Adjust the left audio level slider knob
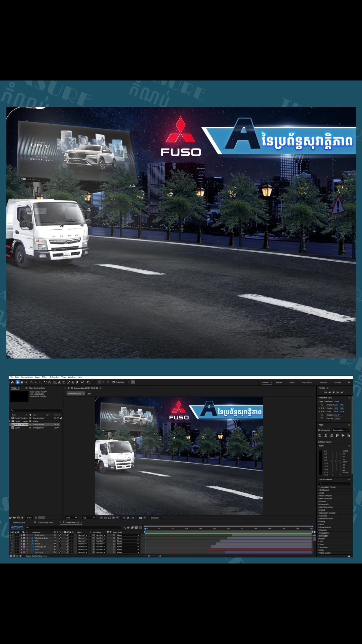 pyautogui.click(x=332, y=461)
